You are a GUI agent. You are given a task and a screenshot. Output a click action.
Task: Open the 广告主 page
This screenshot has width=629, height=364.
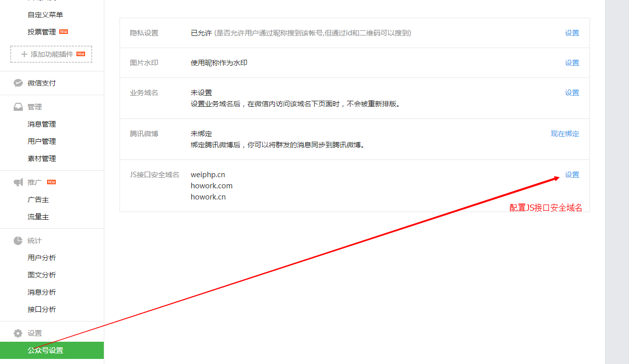[38, 199]
